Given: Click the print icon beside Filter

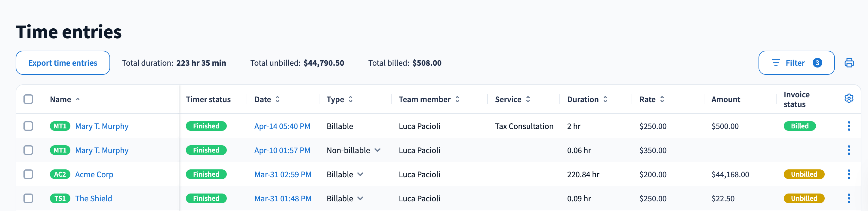Looking at the screenshot, I should coord(849,63).
